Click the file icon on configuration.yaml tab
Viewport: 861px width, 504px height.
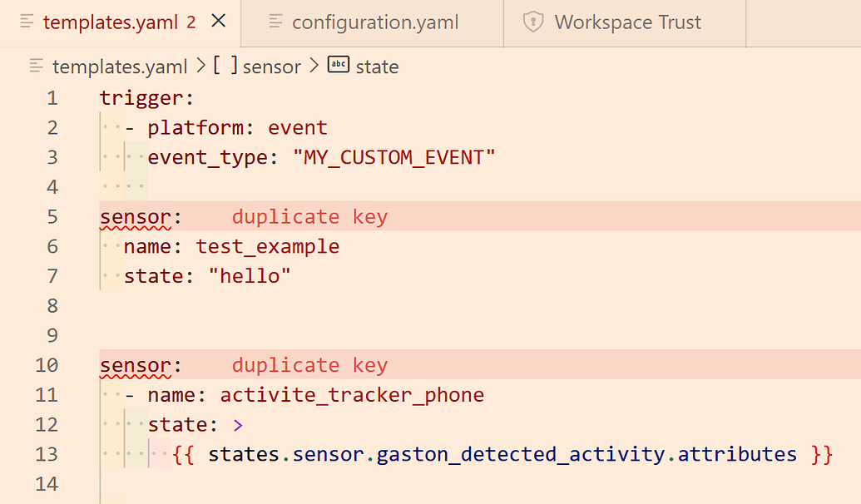click(x=275, y=22)
